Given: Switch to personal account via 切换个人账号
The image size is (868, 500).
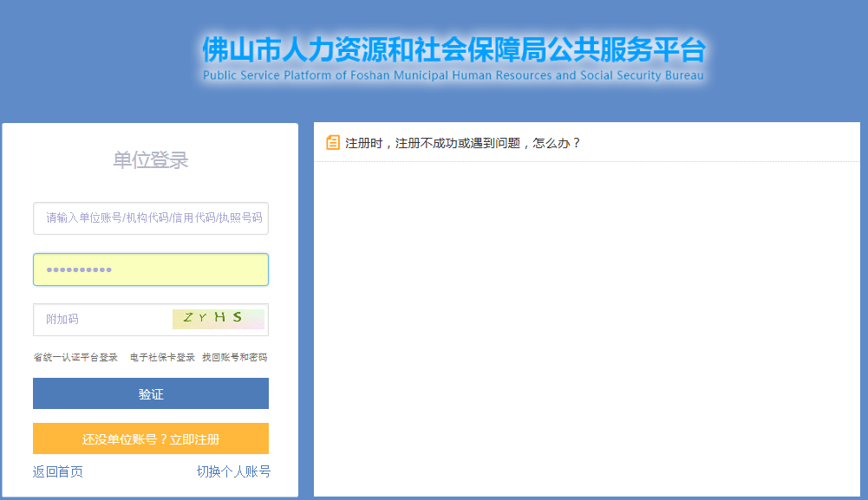Looking at the screenshot, I should click(x=233, y=471).
